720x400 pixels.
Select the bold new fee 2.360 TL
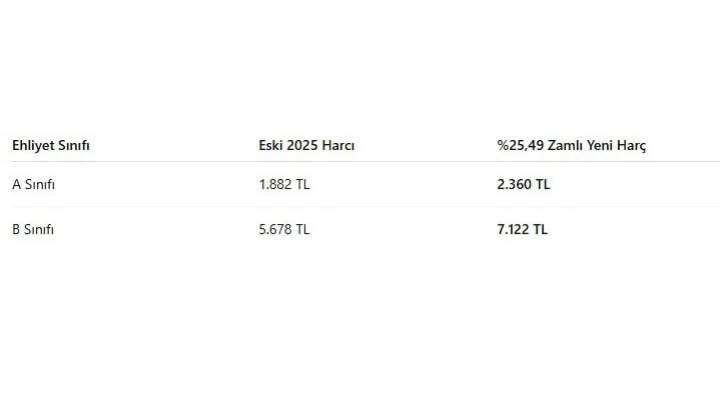click(x=523, y=184)
